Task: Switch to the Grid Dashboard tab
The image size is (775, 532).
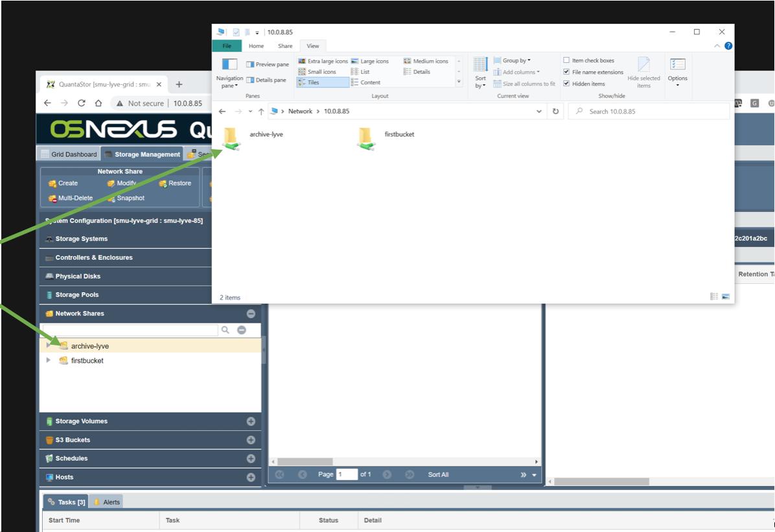Action: (x=69, y=154)
